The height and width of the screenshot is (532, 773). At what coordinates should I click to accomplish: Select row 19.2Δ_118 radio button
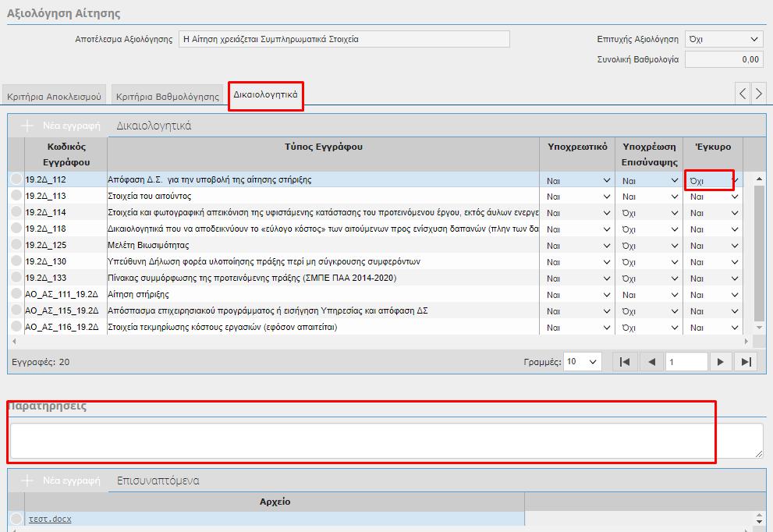(x=16, y=228)
